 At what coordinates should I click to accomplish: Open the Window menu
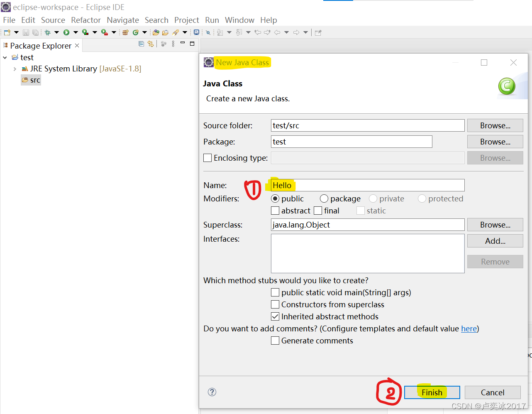point(239,20)
